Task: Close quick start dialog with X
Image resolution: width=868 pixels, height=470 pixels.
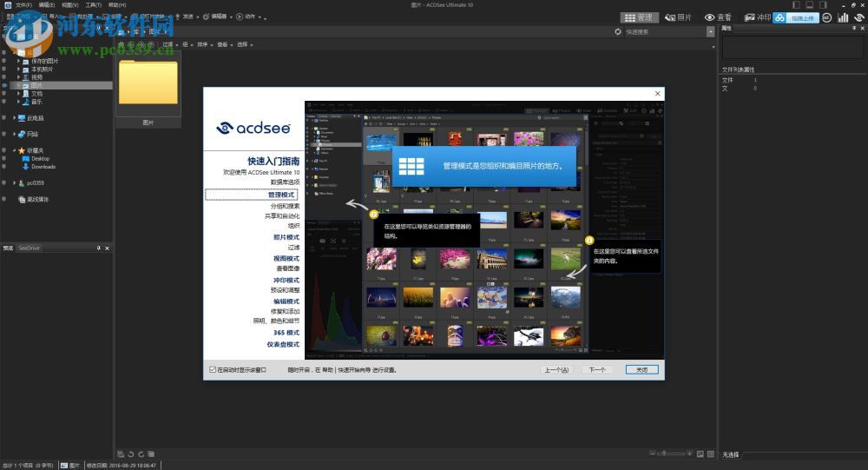Action: coord(658,94)
